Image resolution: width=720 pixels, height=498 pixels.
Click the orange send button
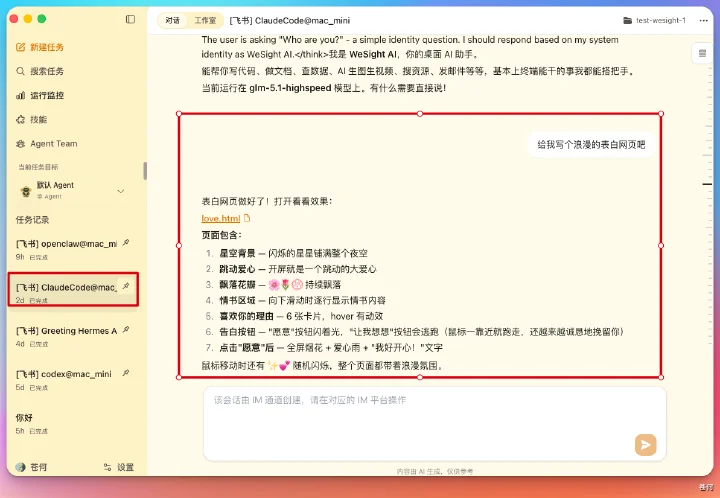(x=646, y=445)
